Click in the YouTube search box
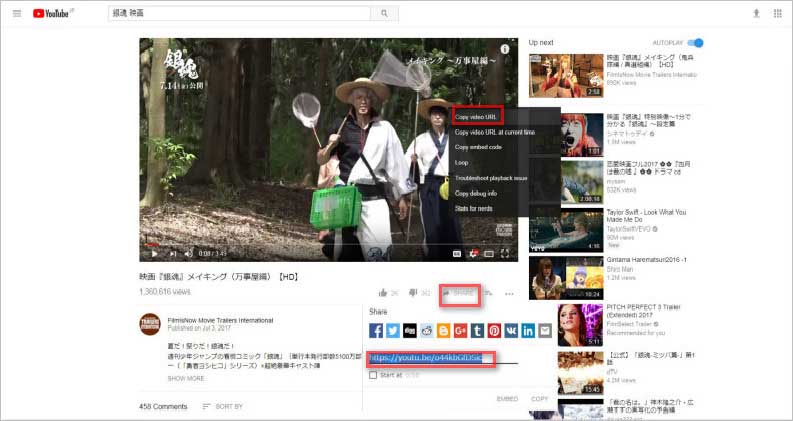Screen dimensions: 793x421 (x=239, y=14)
